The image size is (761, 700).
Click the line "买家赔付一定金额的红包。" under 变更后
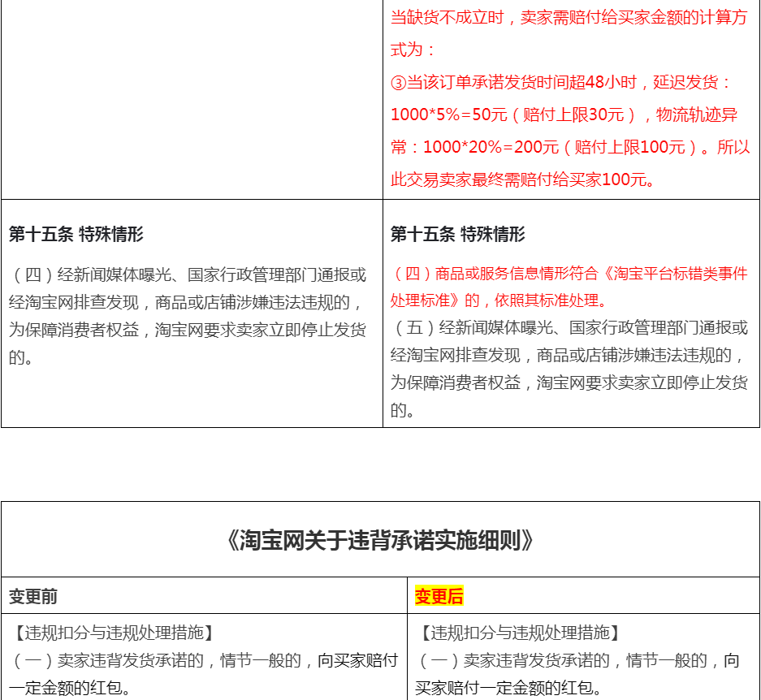tap(508, 689)
